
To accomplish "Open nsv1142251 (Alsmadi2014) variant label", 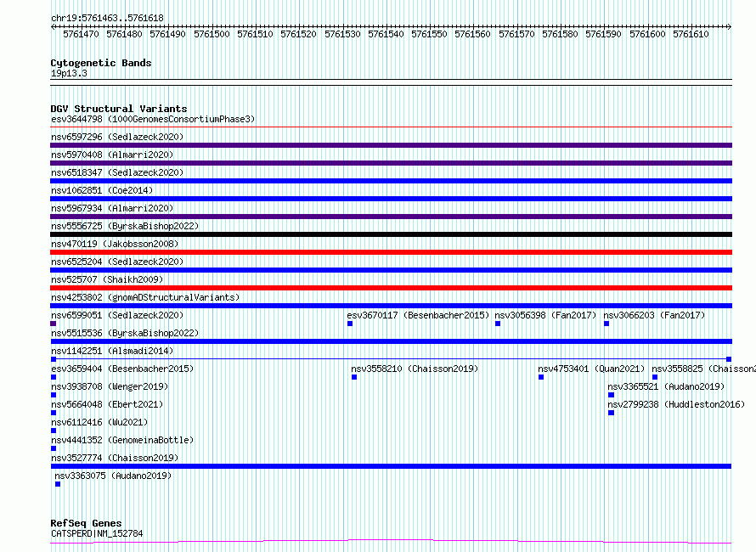I will tap(112, 351).
